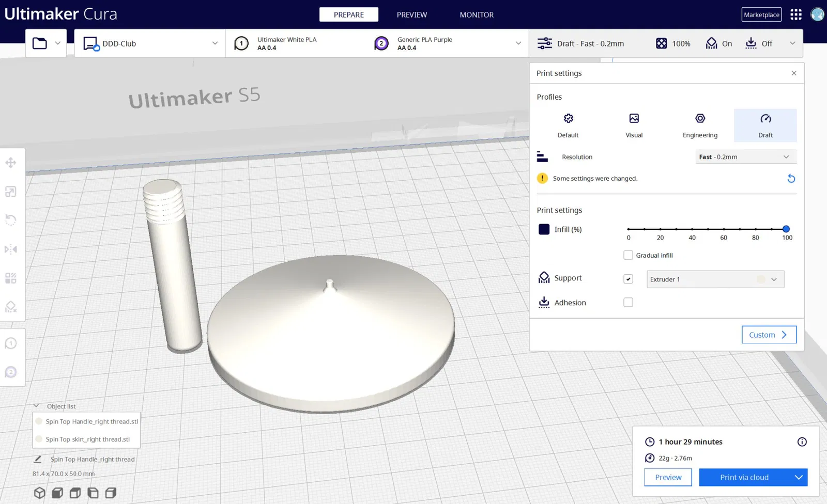
Task: Collapse the Object list
Action: pos(36,406)
